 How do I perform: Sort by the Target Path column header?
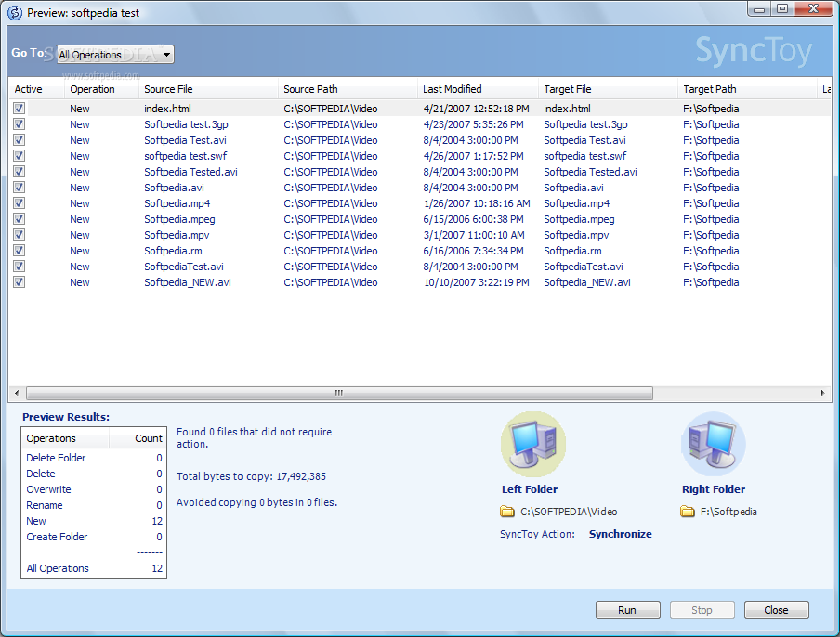[747, 89]
